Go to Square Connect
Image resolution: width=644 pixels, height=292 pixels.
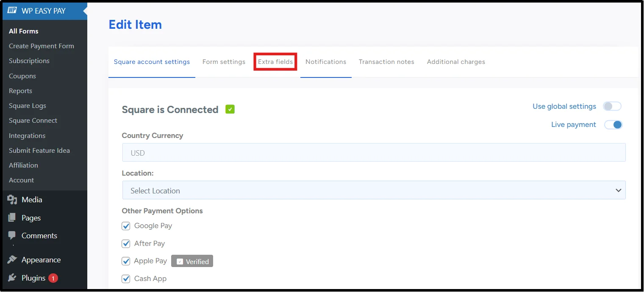coord(33,121)
